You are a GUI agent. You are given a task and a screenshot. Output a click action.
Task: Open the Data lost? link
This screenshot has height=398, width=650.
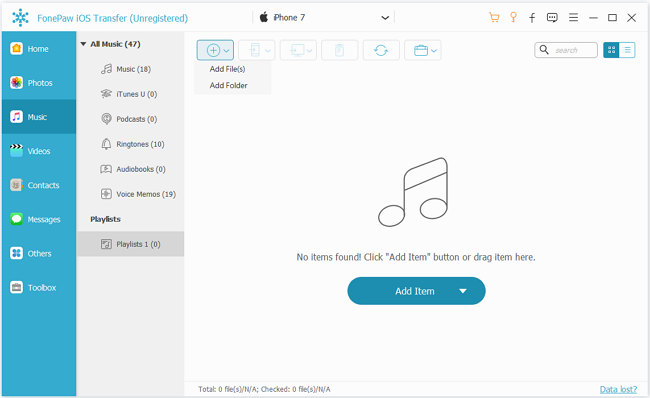click(x=618, y=389)
